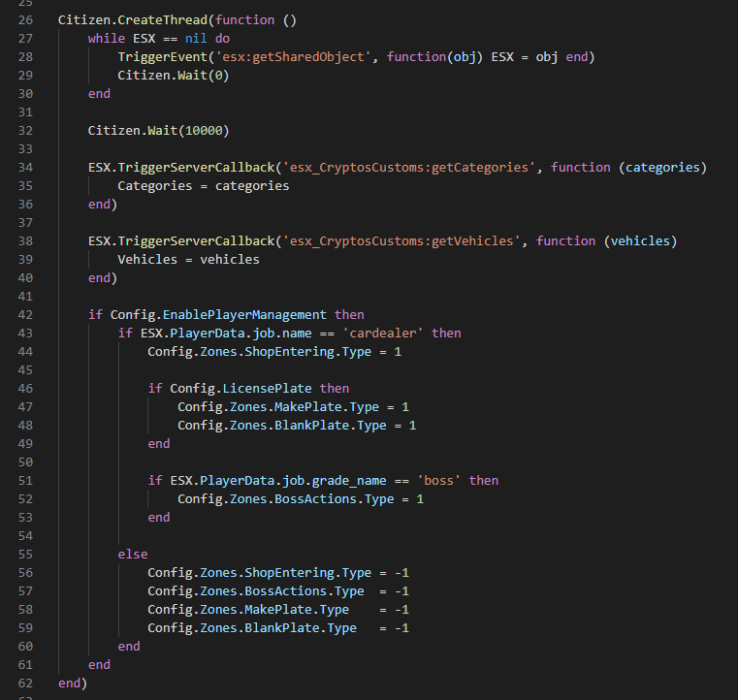
Task: Click 'job.name' on line 43
Action: [282, 334]
